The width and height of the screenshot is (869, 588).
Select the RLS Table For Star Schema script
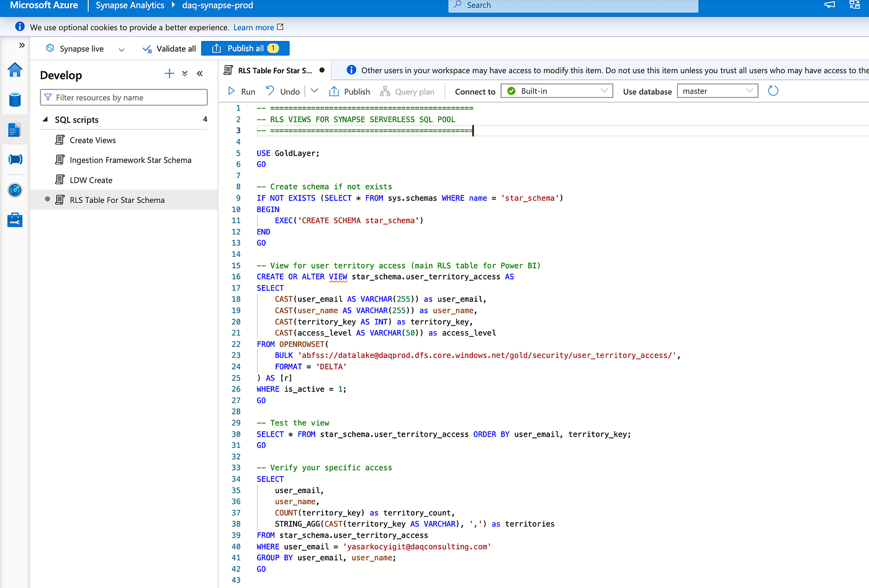(x=117, y=200)
